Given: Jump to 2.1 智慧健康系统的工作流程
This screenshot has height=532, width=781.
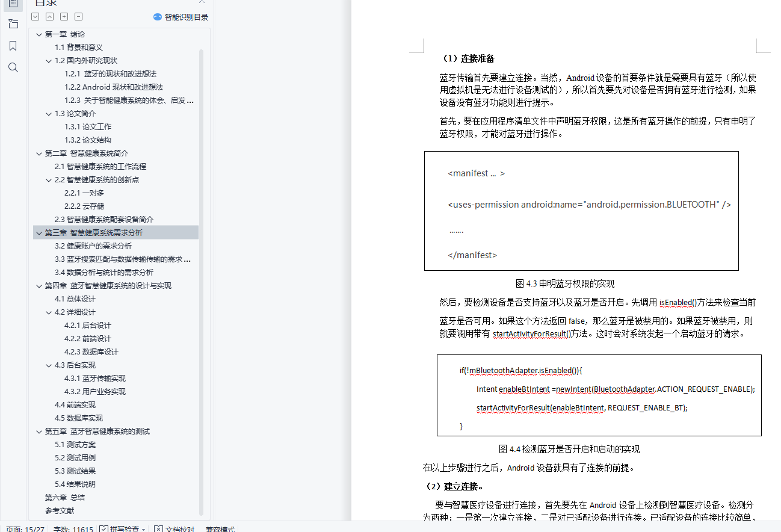Looking at the screenshot, I should (100, 167).
